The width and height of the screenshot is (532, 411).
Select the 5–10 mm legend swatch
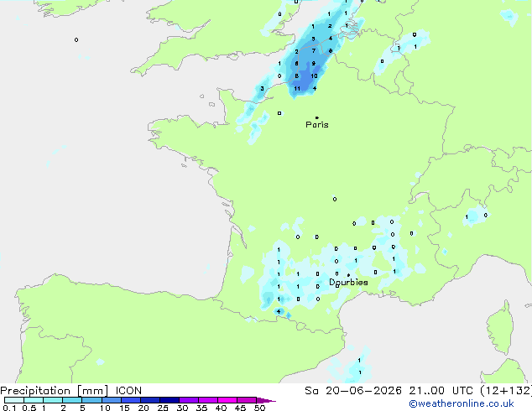(x=91, y=400)
